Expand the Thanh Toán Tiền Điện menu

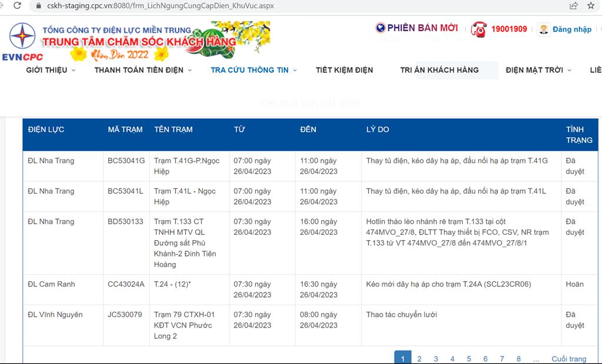[143, 70]
